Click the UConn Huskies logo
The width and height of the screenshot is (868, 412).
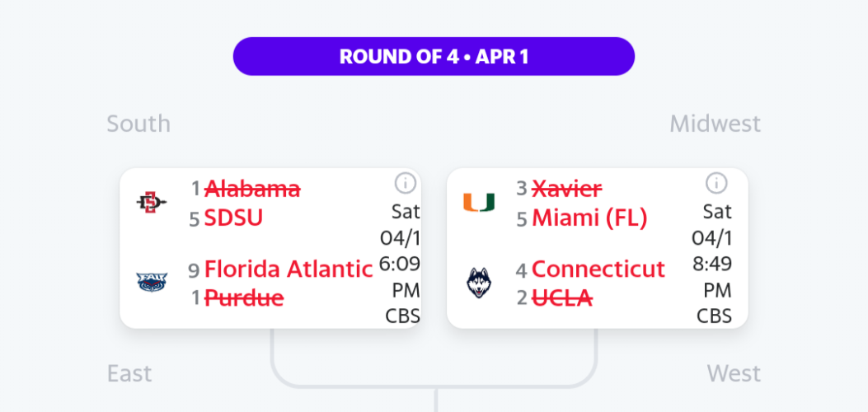tap(479, 283)
